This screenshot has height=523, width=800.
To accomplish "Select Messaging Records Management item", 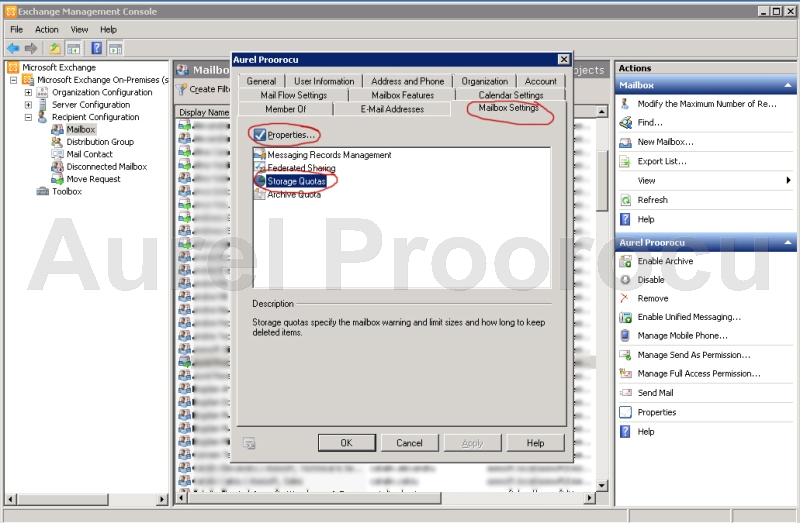I will (329, 155).
